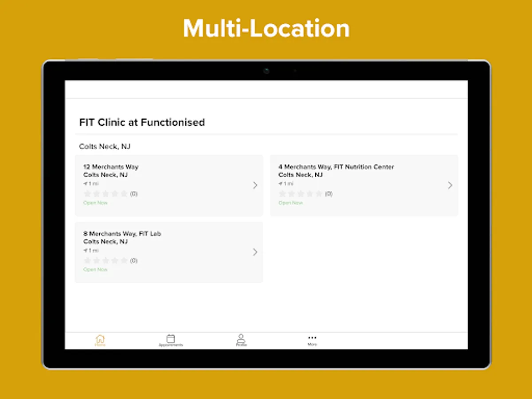Click Open Now status in FIT Lab card
This screenshot has height=399, width=532.
[x=95, y=269]
